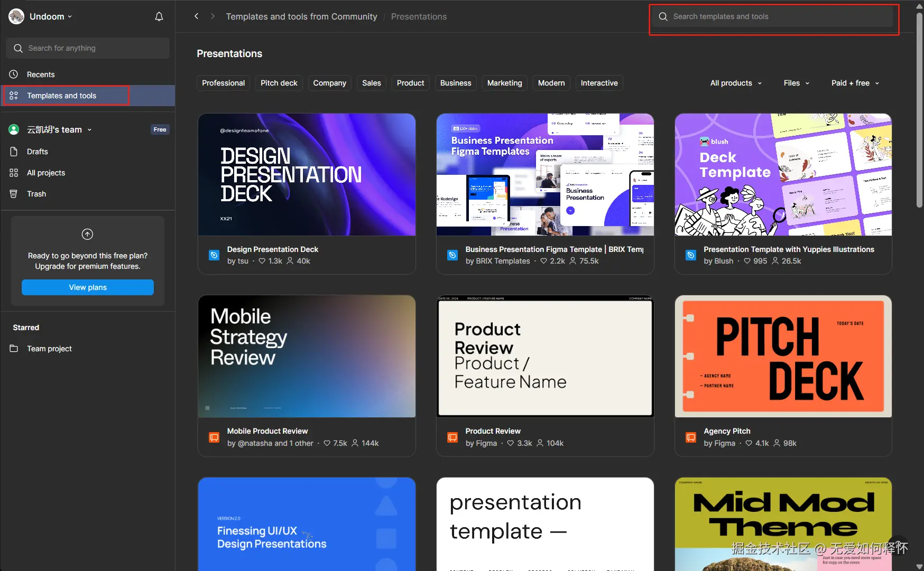Click heart icon on Product Review
This screenshot has width=924, height=571.
510,443
